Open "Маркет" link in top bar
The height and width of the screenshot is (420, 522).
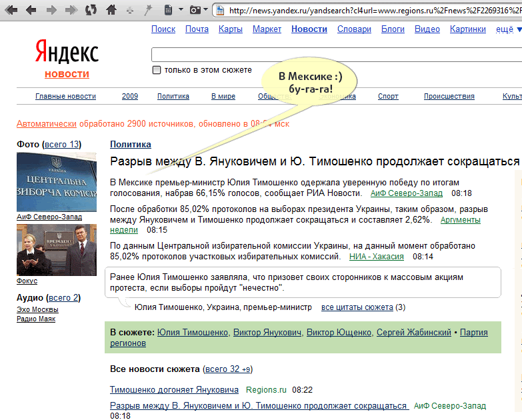[267, 29]
